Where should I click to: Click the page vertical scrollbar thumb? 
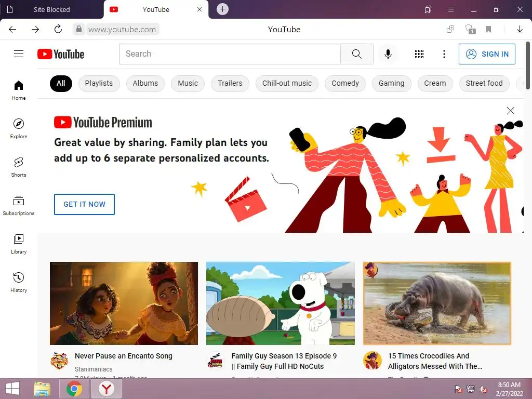[x=528, y=65]
